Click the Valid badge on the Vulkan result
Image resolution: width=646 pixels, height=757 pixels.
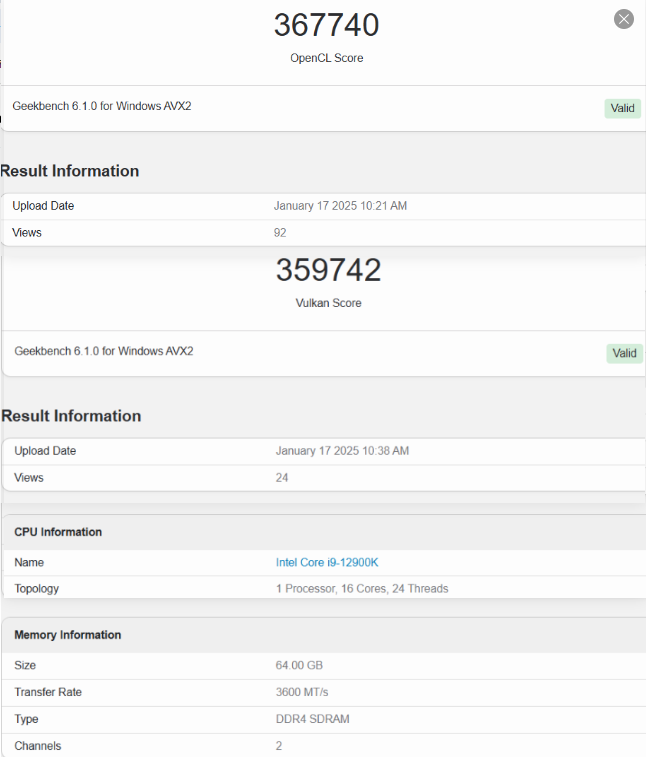624,353
